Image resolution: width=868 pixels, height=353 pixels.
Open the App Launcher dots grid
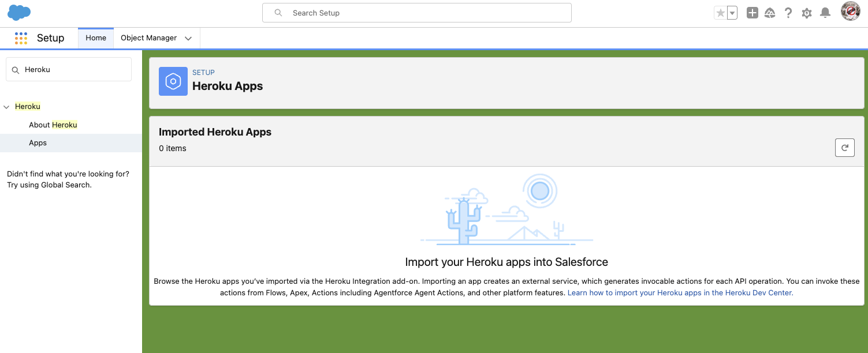click(21, 38)
